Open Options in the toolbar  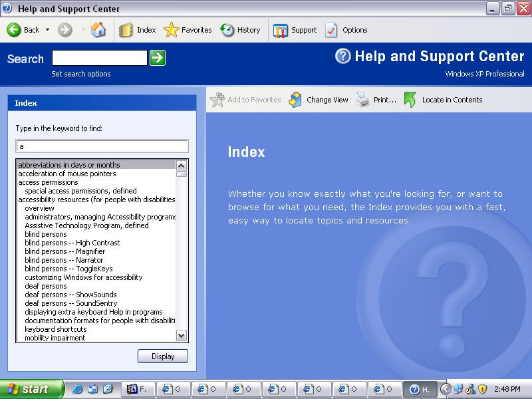coord(346,30)
